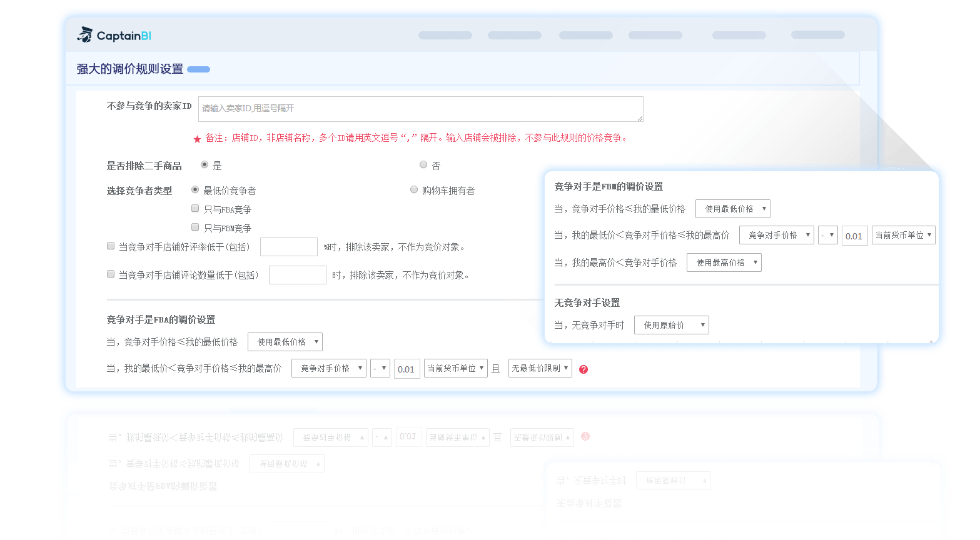Focus the 不参与竞争的卖家ID text area
The image size is (980, 540).
click(x=421, y=109)
